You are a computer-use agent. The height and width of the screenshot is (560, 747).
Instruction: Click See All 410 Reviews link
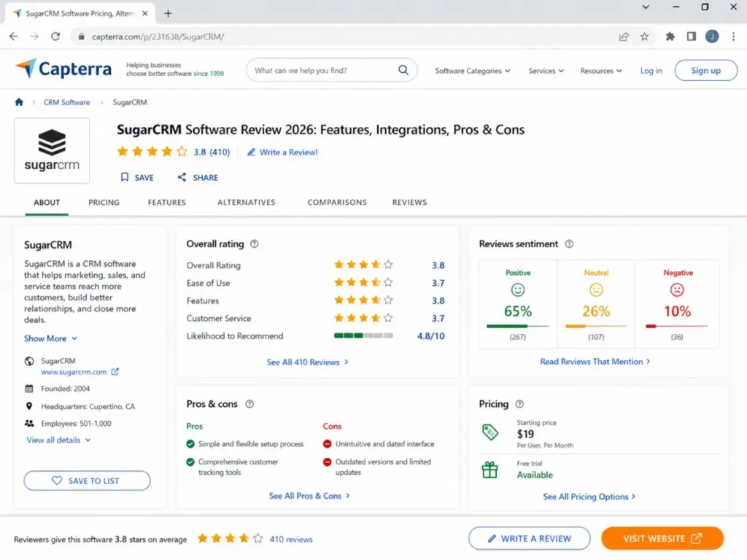click(307, 362)
